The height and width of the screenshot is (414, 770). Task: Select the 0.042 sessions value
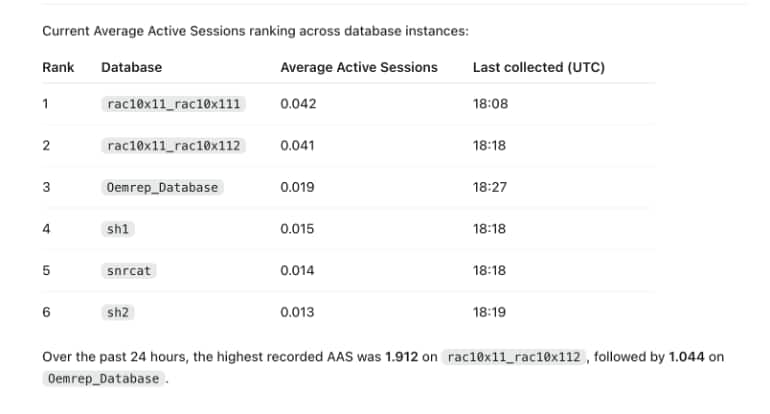[298, 104]
